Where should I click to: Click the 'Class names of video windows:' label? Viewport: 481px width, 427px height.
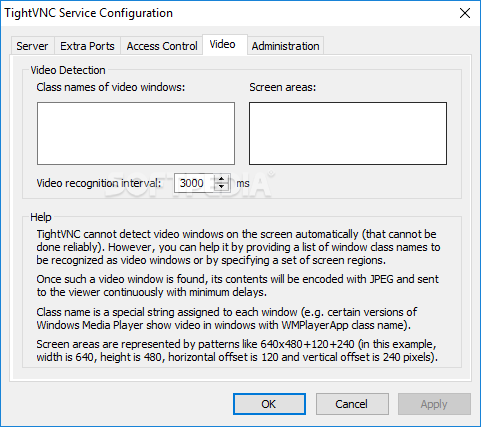point(111,87)
